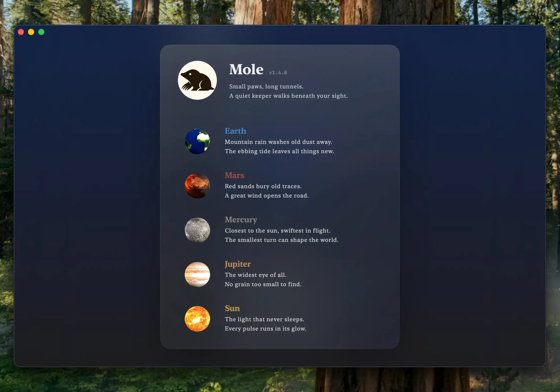Open the Earth heading
The width and height of the screenshot is (560, 392).
pyautogui.click(x=235, y=131)
